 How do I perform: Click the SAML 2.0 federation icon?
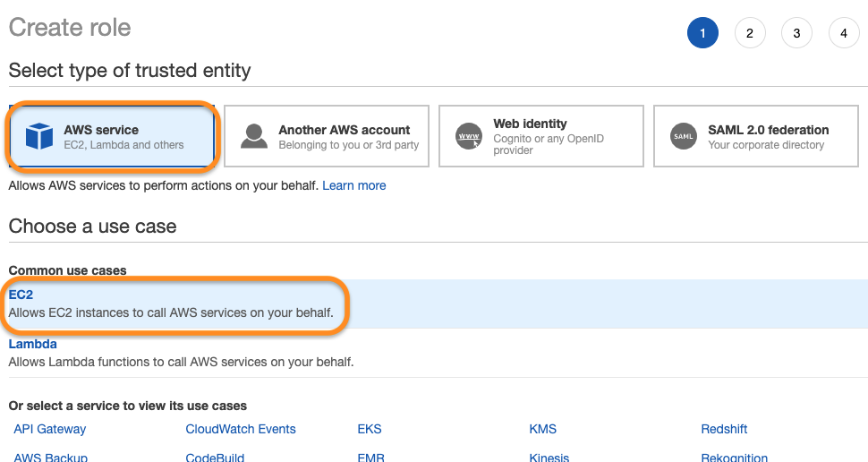click(684, 136)
